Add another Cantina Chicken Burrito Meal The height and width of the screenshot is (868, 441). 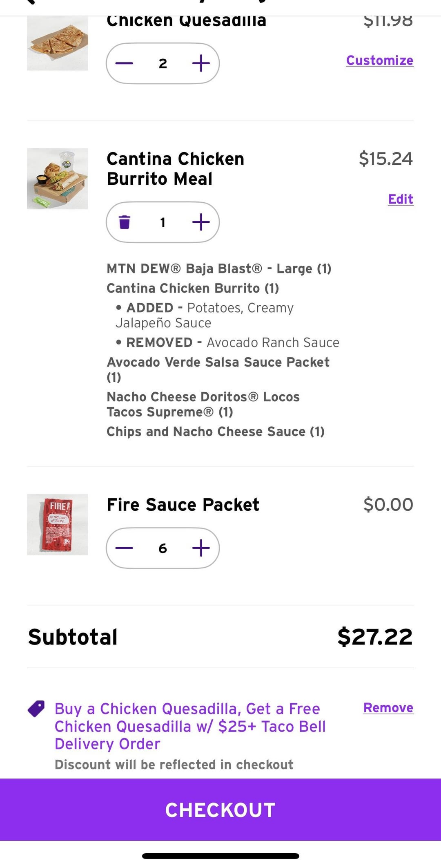pyautogui.click(x=201, y=222)
